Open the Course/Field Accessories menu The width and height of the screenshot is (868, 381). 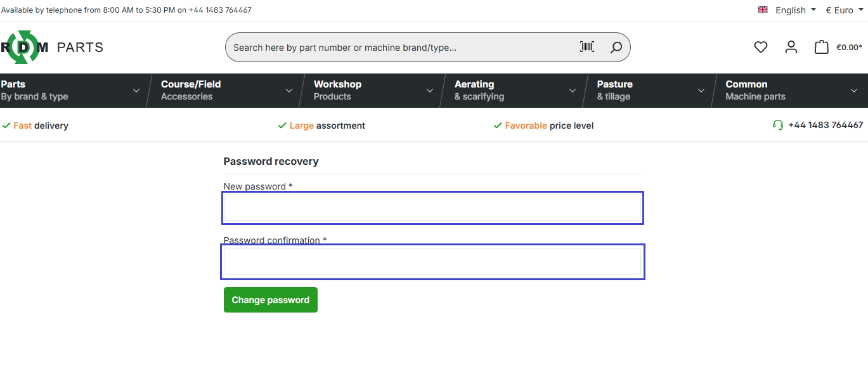tap(225, 91)
